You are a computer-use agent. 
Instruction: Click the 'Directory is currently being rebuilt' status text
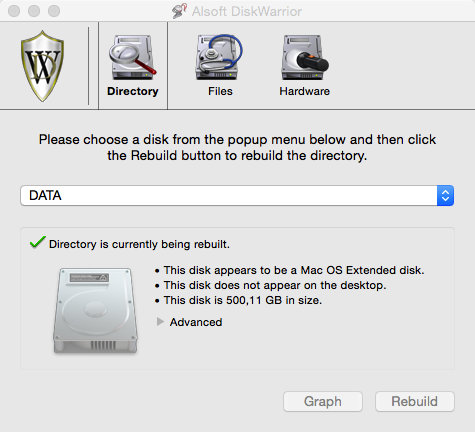click(139, 244)
